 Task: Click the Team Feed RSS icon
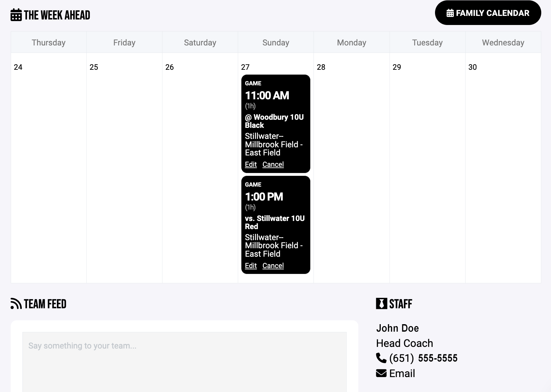[x=16, y=304]
